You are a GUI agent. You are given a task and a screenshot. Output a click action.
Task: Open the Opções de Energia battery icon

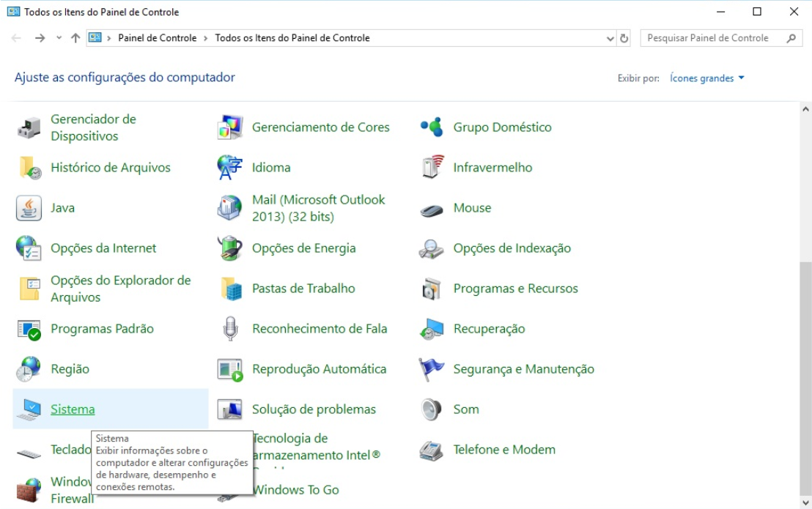click(x=230, y=248)
